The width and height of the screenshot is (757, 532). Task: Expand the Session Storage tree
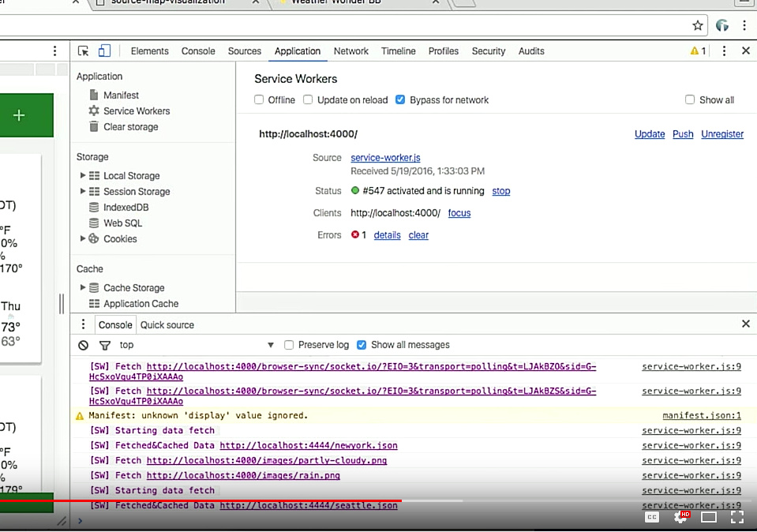83,191
